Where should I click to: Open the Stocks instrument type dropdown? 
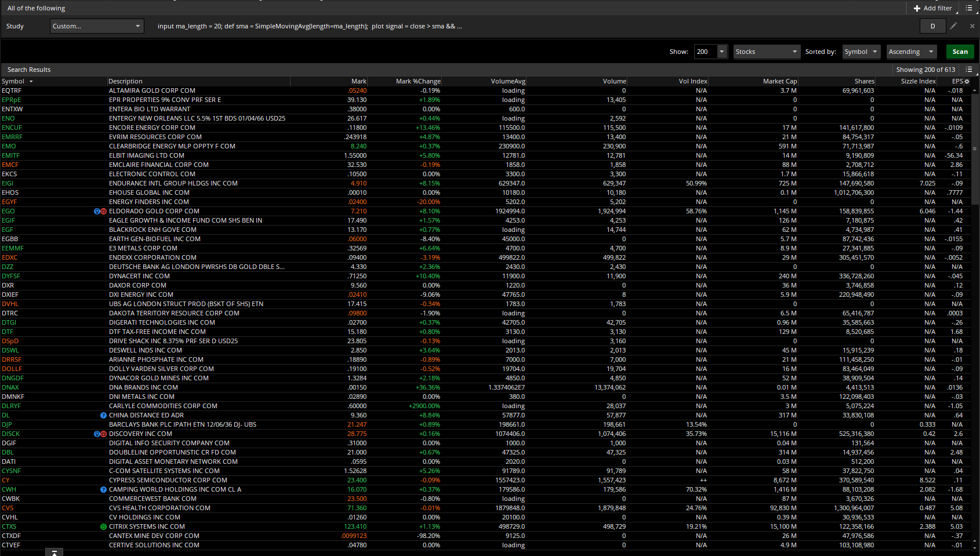click(x=767, y=52)
